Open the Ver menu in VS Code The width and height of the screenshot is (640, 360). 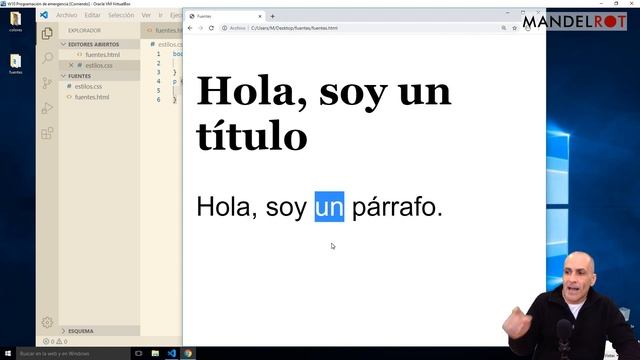click(x=146, y=15)
